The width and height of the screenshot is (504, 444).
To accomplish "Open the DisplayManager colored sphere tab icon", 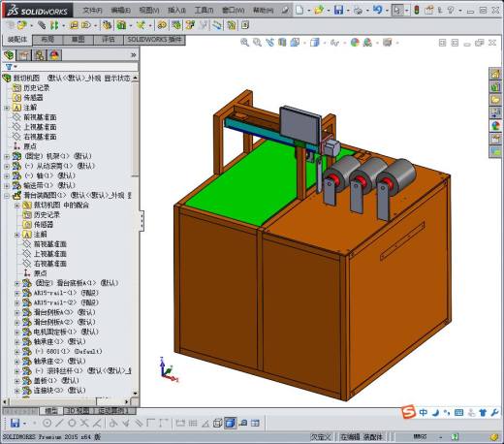I will click(x=54, y=55).
